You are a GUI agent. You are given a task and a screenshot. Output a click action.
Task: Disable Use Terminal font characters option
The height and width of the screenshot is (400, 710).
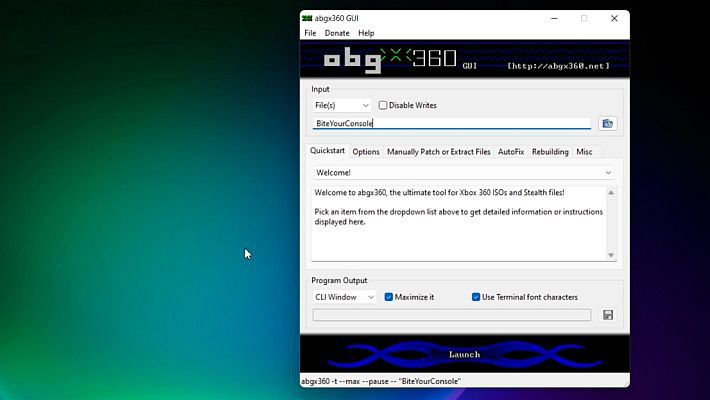pyautogui.click(x=476, y=297)
